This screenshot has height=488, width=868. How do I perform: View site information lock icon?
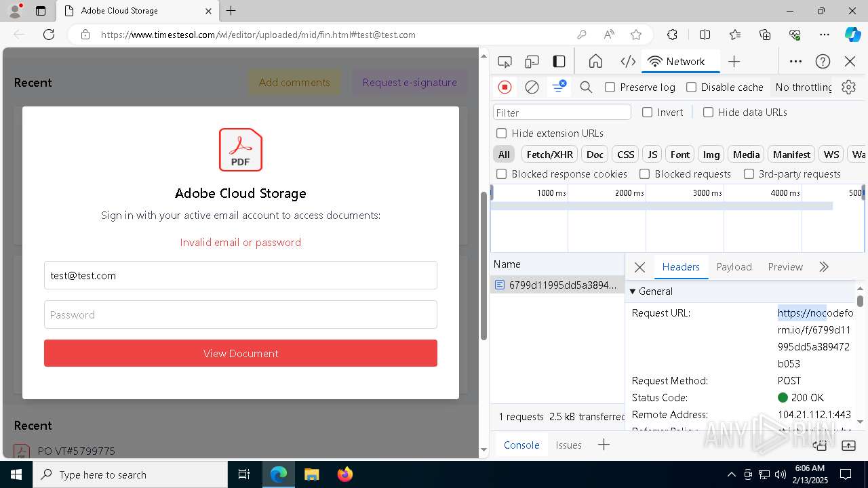[x=85, y=35]
